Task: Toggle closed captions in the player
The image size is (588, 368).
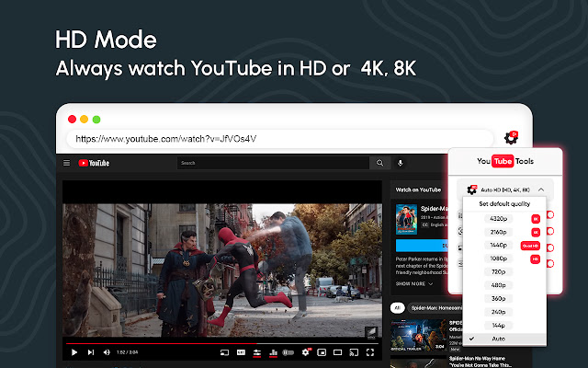Action: coord(241,352)
